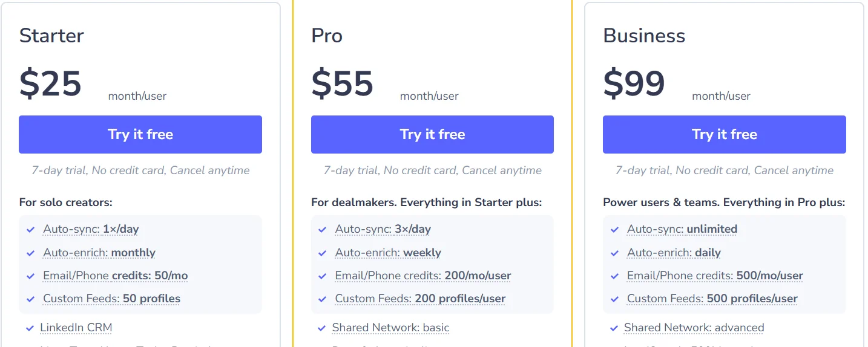868x347 pixels.
Task: Open Shared Network: basic feature link
Action: [390, 328]
